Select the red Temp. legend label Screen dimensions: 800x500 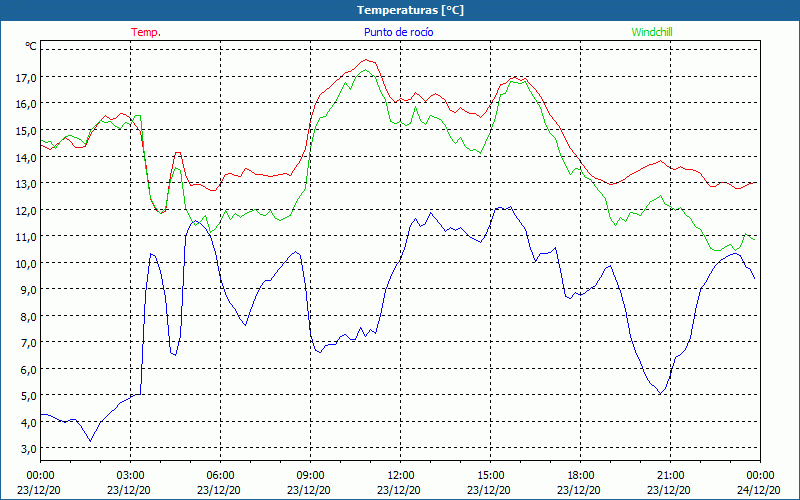pyautogui.click(x=146, y=32)
